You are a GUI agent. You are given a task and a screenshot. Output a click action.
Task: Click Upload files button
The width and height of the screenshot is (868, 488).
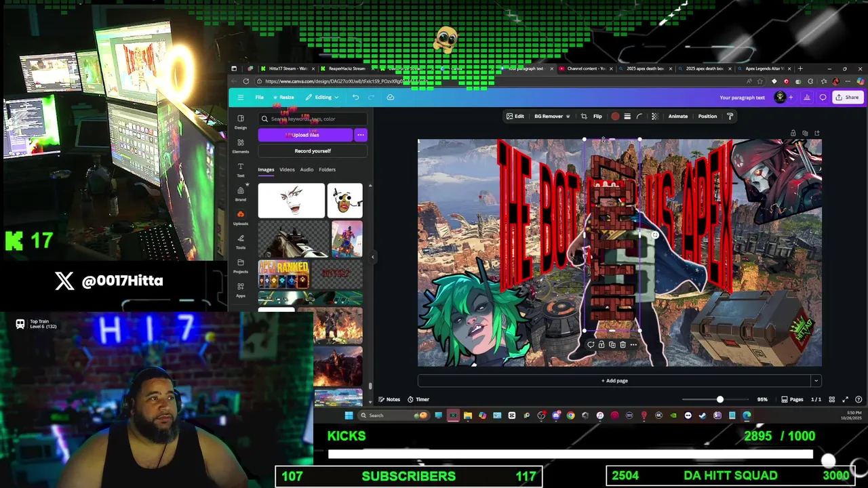tap(305, 135)
